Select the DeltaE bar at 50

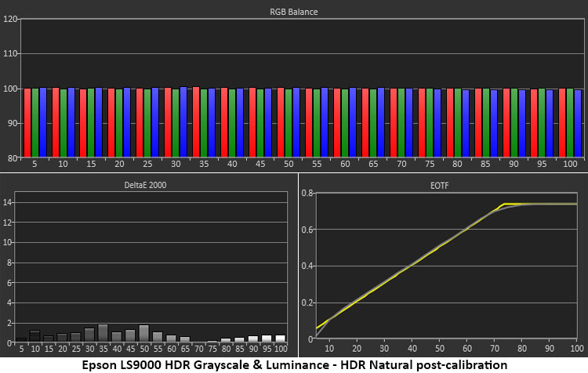143,333
